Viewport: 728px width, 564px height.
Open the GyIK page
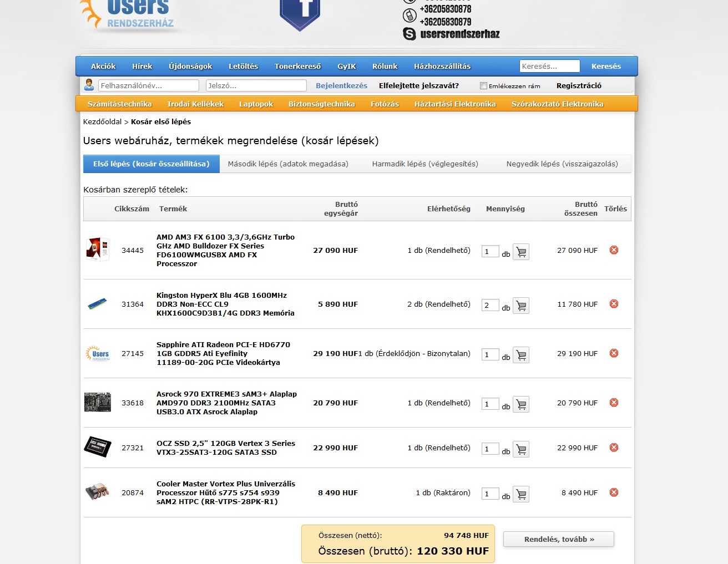347,66
